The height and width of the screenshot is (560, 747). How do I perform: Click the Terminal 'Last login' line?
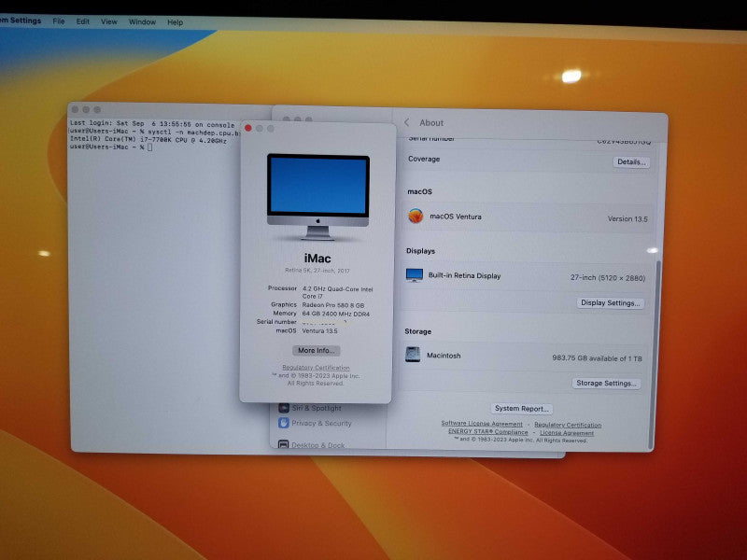(152, 123)
